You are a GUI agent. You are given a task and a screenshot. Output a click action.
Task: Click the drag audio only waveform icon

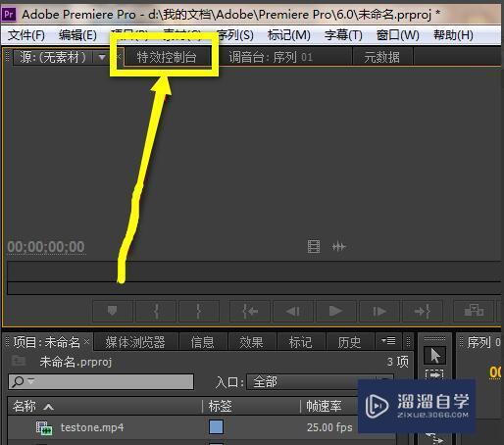point(338,246)
